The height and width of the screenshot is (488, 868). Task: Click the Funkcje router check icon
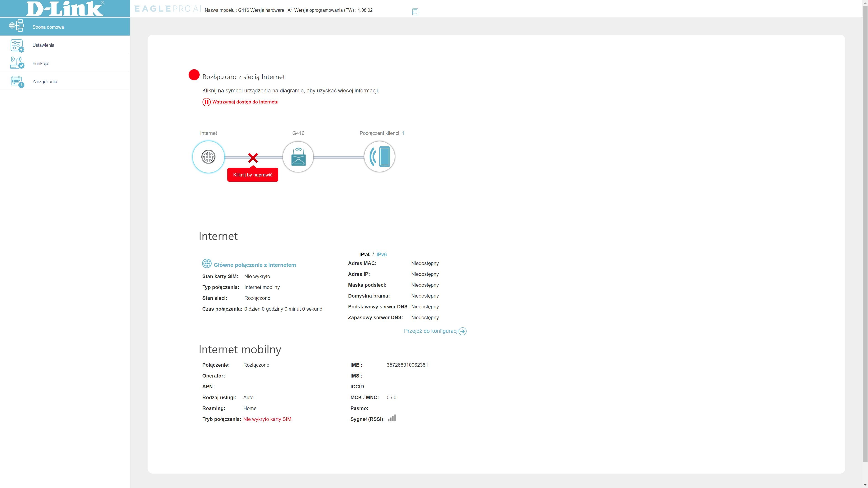[17, 63]
